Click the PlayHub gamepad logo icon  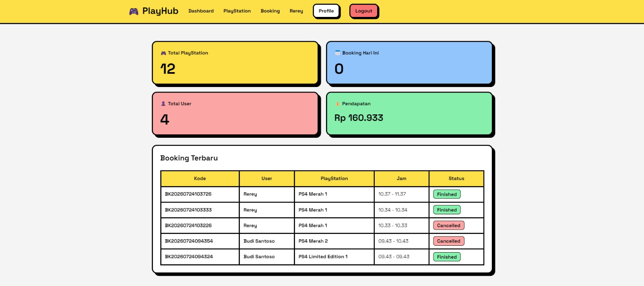(134, 11)
